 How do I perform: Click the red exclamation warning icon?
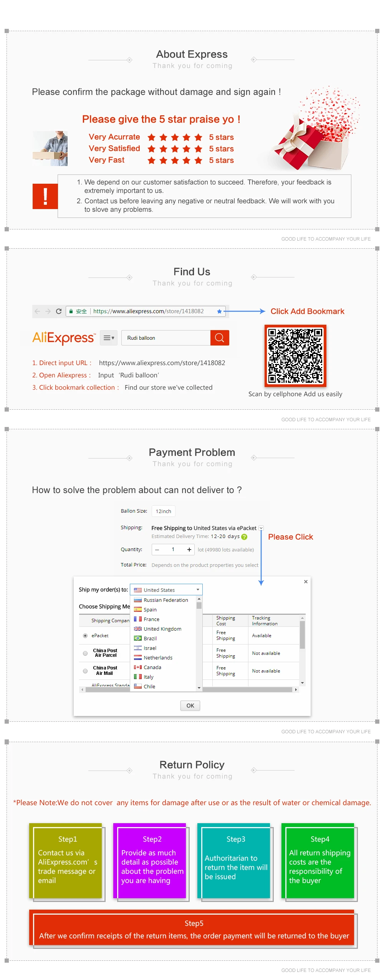point(45,196)
